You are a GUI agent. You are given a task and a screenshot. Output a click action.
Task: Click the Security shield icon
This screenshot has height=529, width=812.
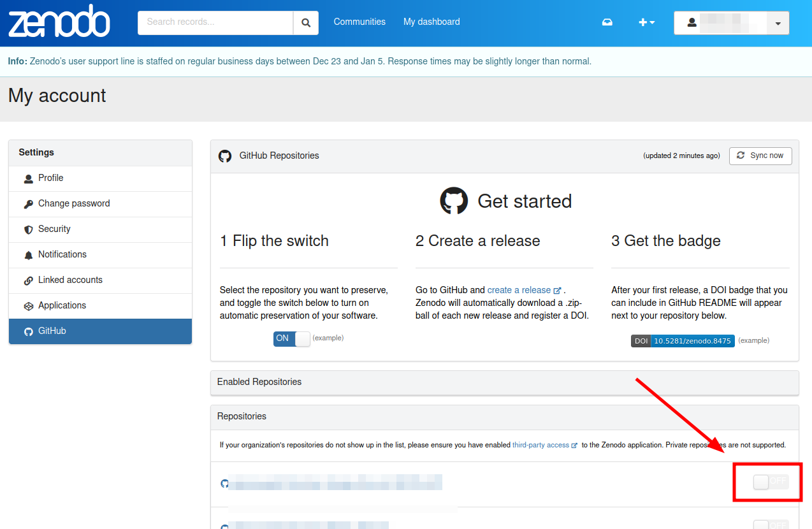pos(28,230)
